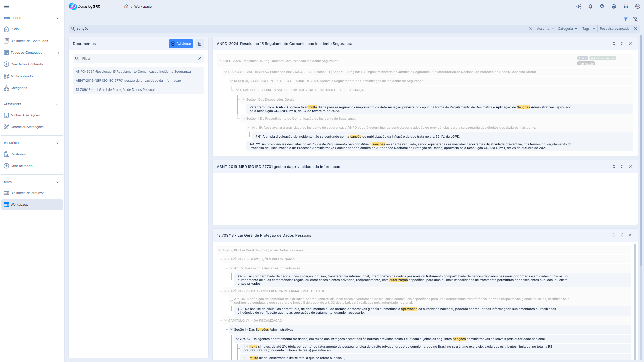Click the trash icon in Documentos panel
This screenshot has width=644, height=362.
coord(200,44)
